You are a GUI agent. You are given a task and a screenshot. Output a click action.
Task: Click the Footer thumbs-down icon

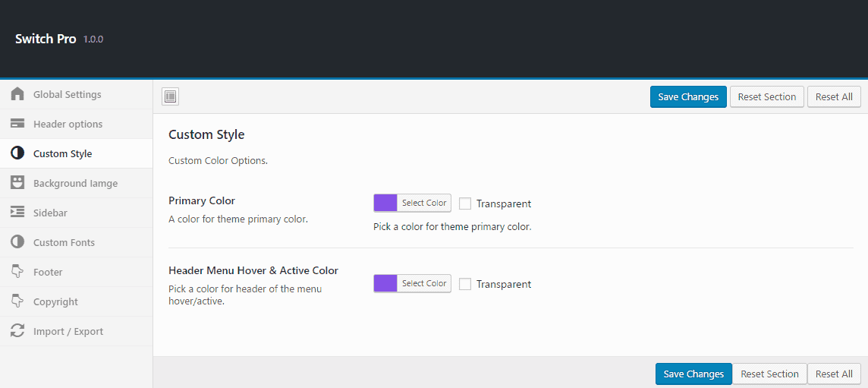(17, 272)
